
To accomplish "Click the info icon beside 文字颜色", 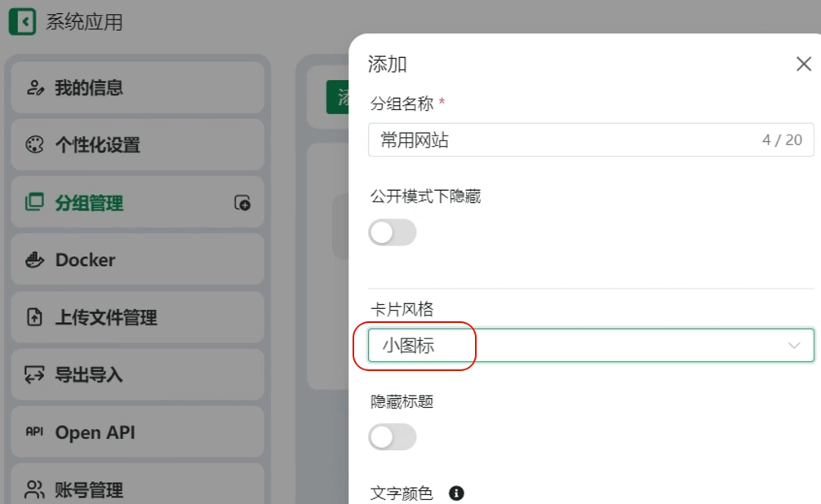I will pyautogui.click(x=456, y=493).
